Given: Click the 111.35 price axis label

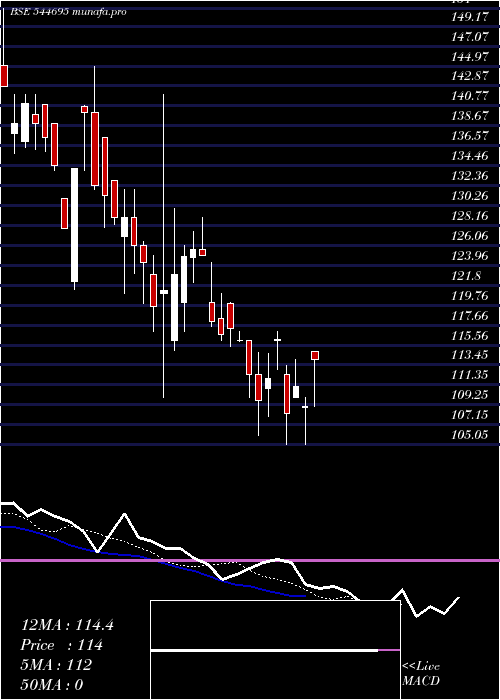Looking at the screenshot, I should pos(470,375).
